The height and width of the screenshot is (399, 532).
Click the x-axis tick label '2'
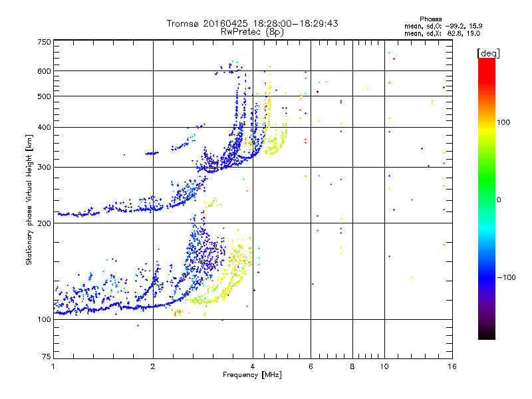153,366
